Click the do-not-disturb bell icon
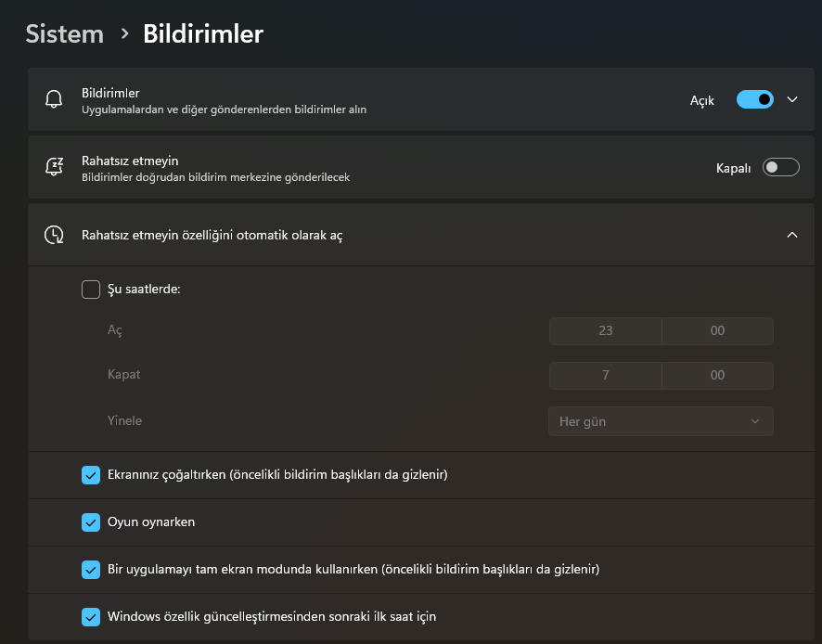822x644 pixels. [53, 167]
